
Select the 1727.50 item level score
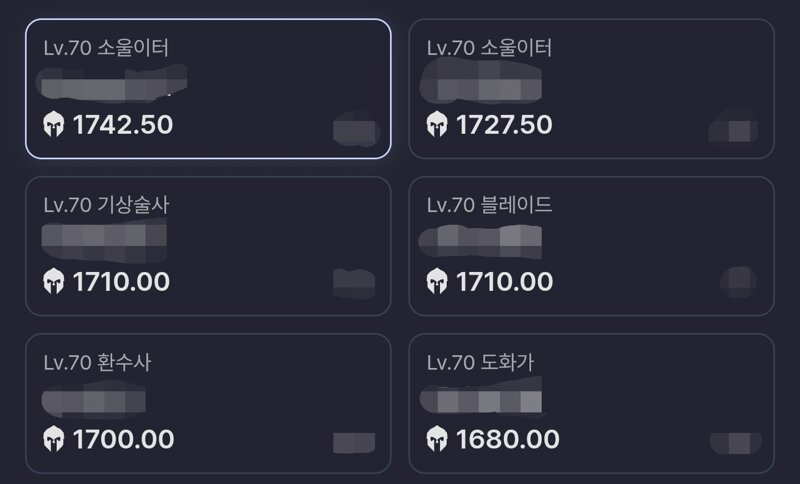(x=504, y=125)
